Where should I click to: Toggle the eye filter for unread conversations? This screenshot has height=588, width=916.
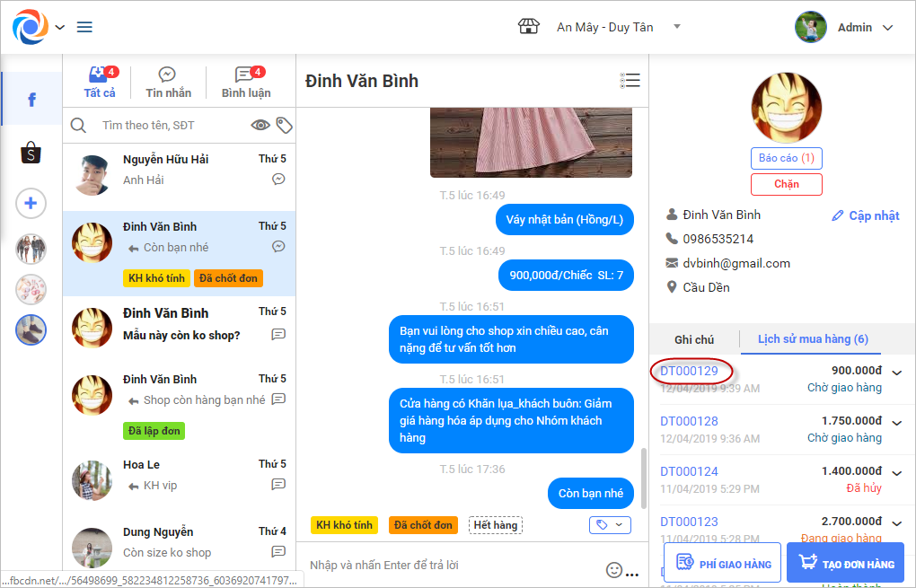[260, 125]
